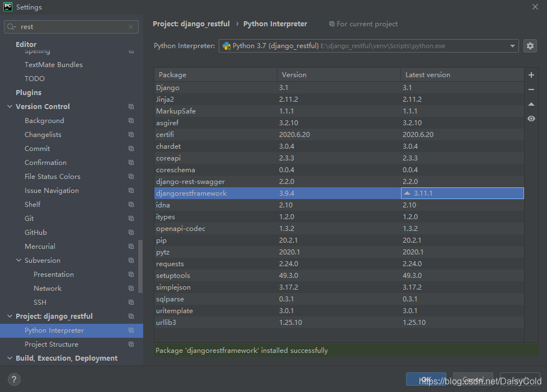Click project-level icon next to Commit

[131, 149]
